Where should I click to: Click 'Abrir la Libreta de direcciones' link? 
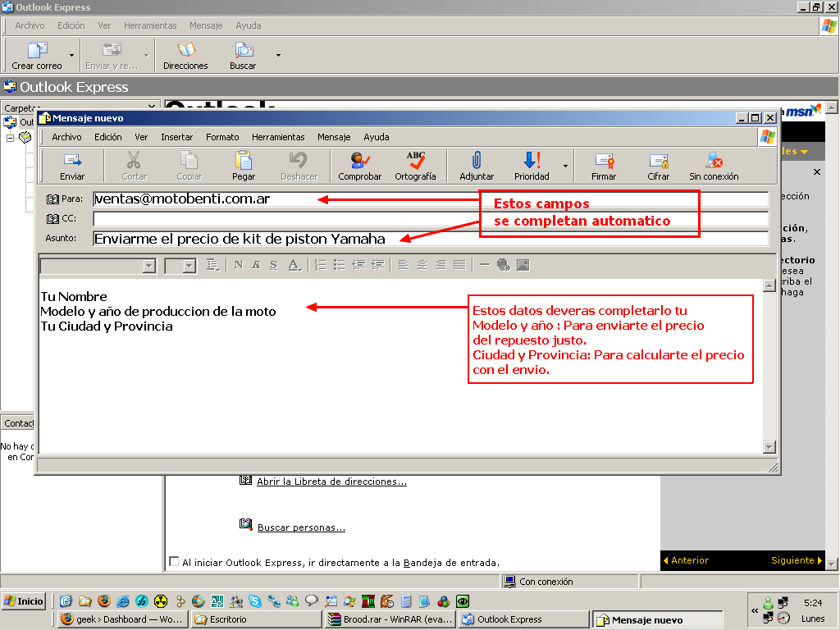(331, 482)
